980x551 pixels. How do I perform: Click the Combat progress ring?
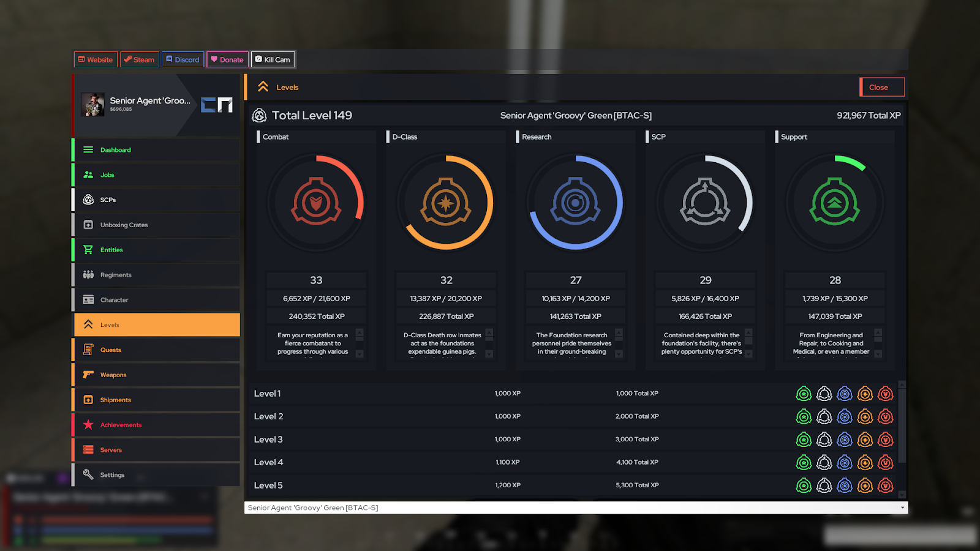(316, 202)
